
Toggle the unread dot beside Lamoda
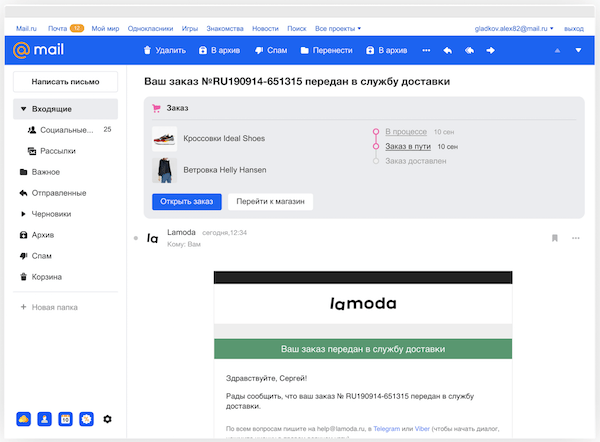click(x=136, y=238)
